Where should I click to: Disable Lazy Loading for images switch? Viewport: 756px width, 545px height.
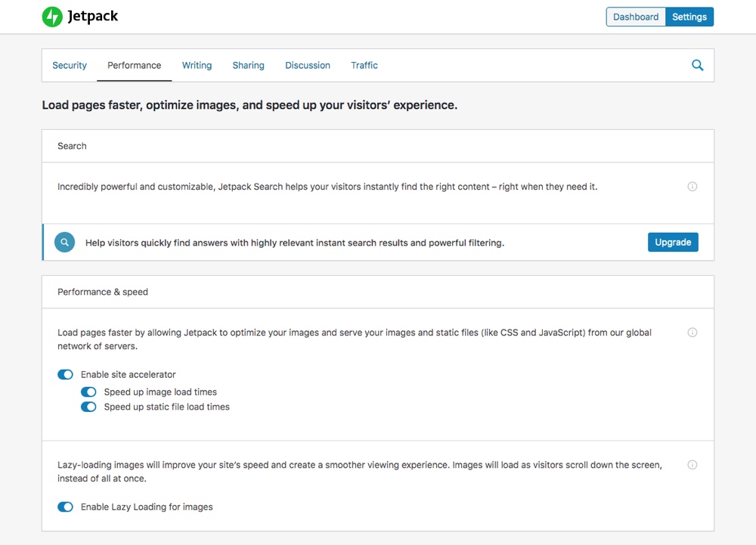pyautogui.click(x=65, y=507)
